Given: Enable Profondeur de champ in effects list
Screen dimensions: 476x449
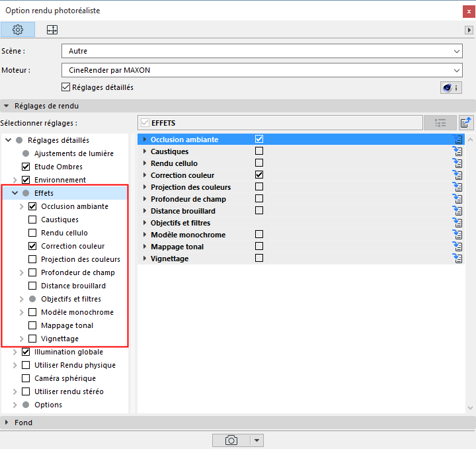Looking at the screenshot, I should [259, 198].
